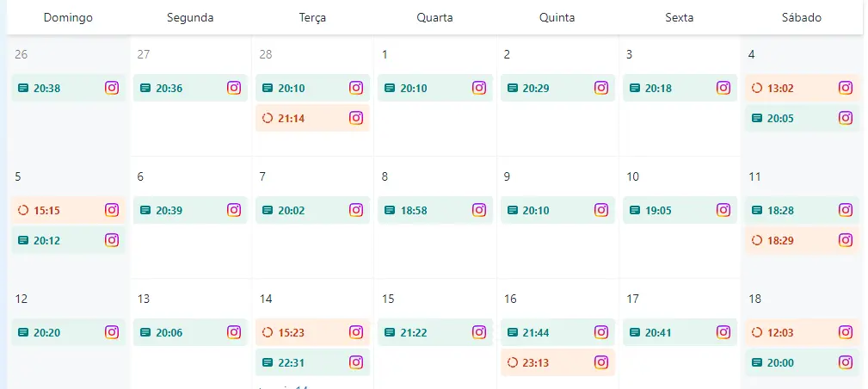Click Instagram icon on the 12:03 post
This screenshot has width=868, height=389.
click(x=846, y=332)
